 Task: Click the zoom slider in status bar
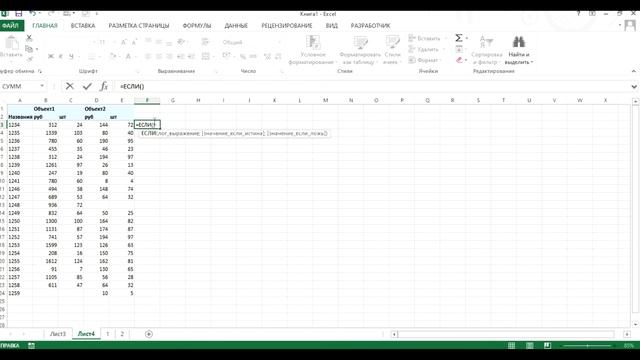click(x=588, y=346)
